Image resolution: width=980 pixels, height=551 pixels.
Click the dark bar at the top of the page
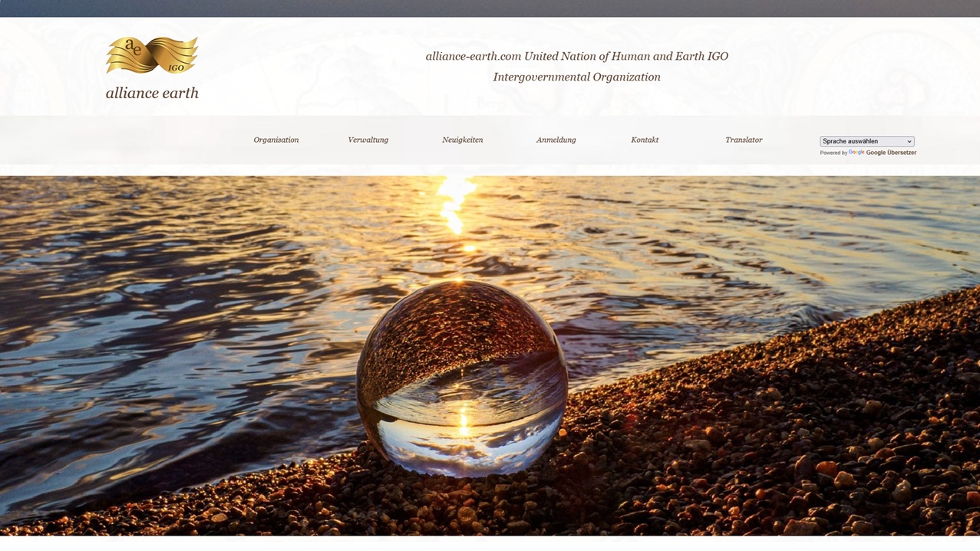[x=490, y=8]
